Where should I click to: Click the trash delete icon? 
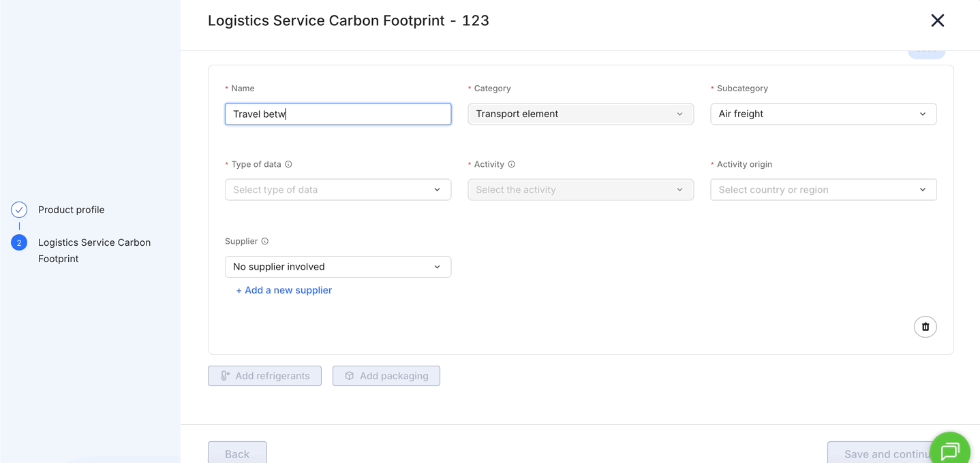tap(925, 327)
